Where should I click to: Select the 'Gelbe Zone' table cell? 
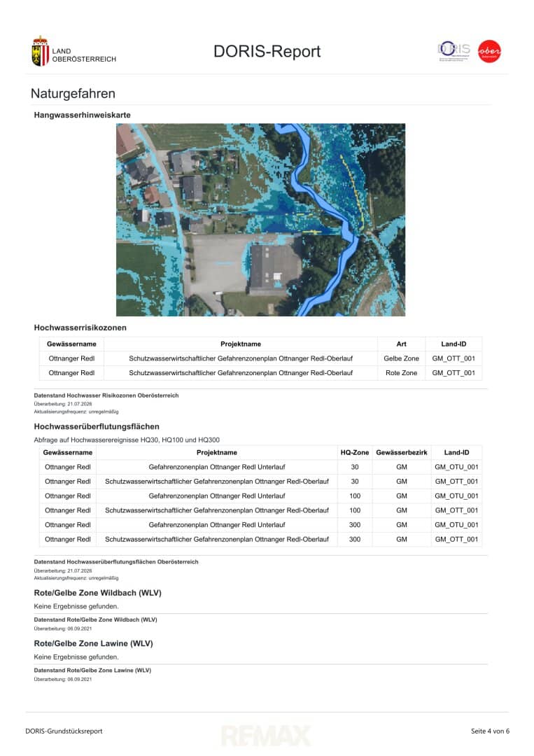(x=402, y=358)
